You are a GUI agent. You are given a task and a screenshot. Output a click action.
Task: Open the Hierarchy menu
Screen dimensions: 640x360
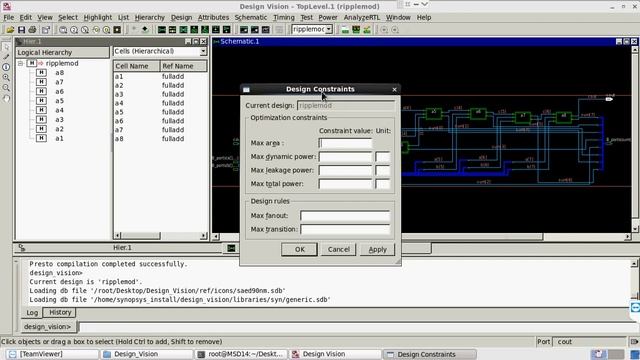pyautogui.click(x=149, y=18)
